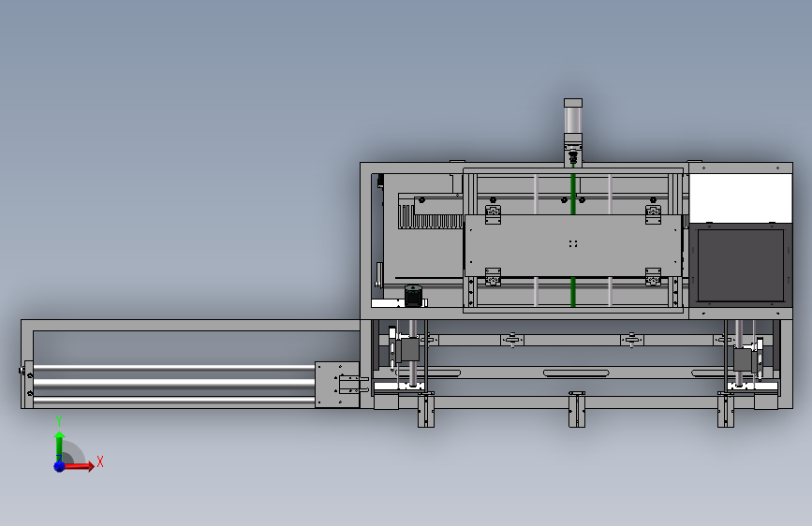Screen dimensions: 812x526
Task: Select the pneumatic cylinder on top of the machine
Action: [573, 132]
